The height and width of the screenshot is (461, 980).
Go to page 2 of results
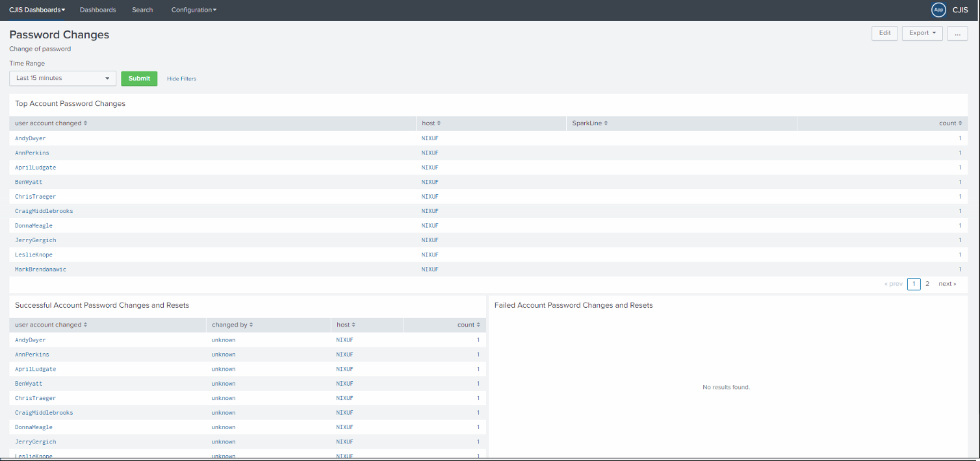pos(927,284)
